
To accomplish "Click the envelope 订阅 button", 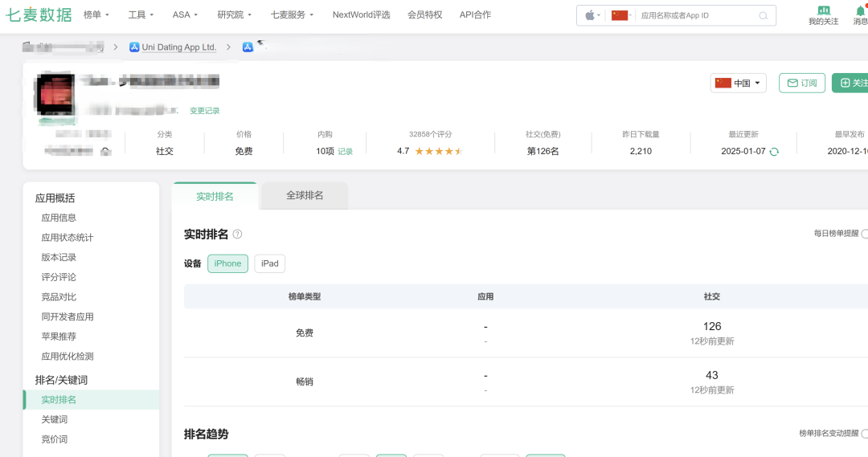I will tap(802, 83).
